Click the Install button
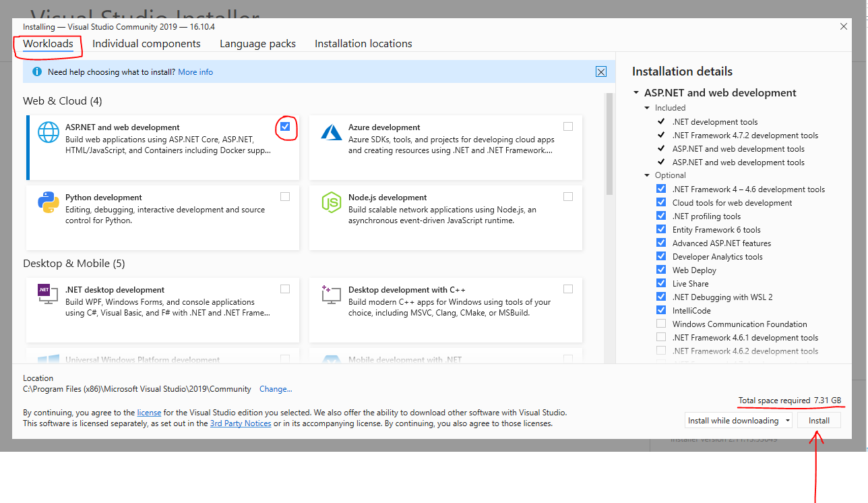The height and width of the screenshot is (503, 868). 819,420
